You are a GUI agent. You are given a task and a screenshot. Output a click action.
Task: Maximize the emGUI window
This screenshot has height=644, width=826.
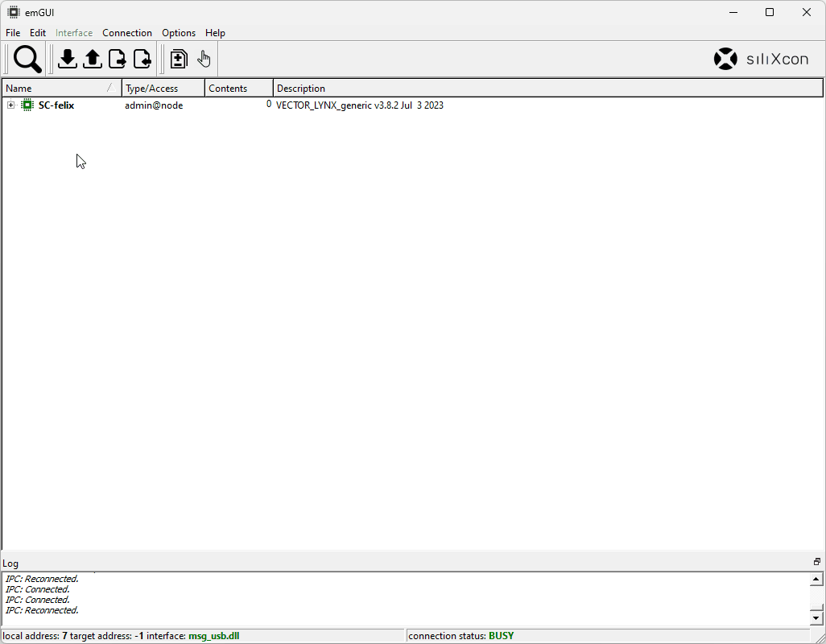(770, 12)
